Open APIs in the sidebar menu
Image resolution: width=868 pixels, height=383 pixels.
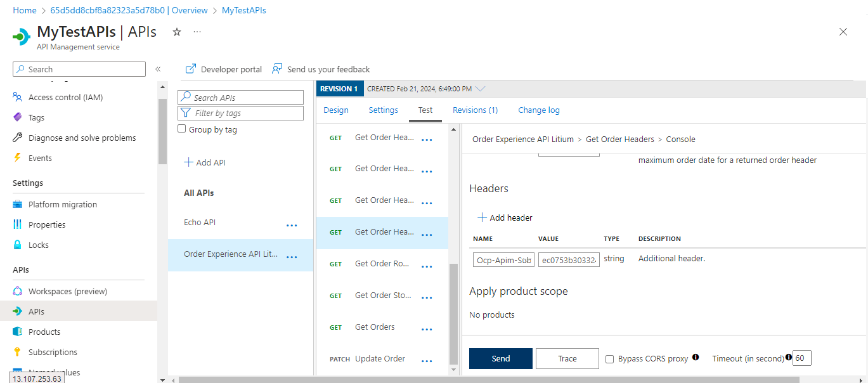(79, 311)
